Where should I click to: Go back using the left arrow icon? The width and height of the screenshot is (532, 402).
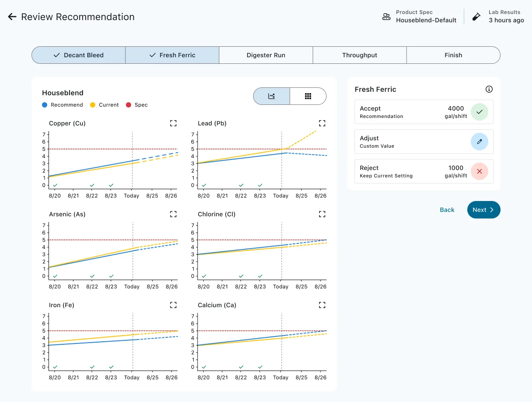12,17
